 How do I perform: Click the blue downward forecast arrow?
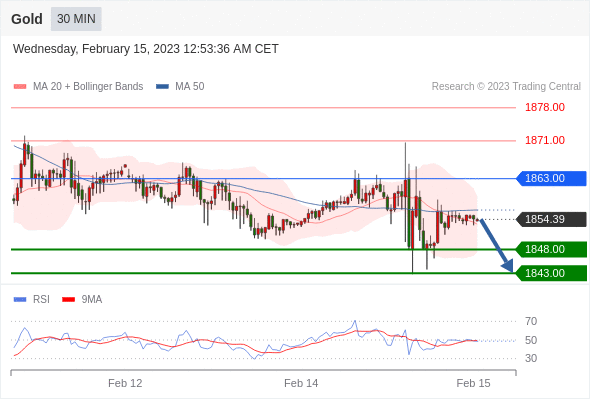[496, 245]
